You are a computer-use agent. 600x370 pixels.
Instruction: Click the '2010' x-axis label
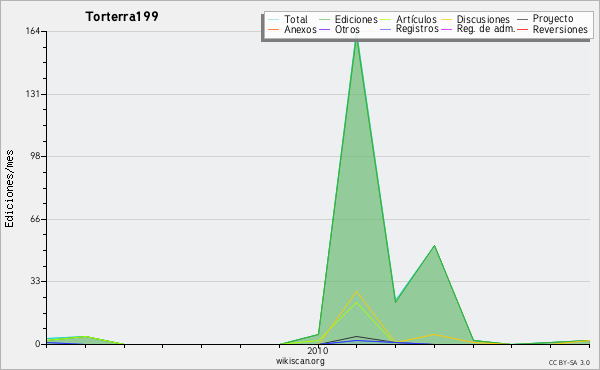[x=318, y=350]
